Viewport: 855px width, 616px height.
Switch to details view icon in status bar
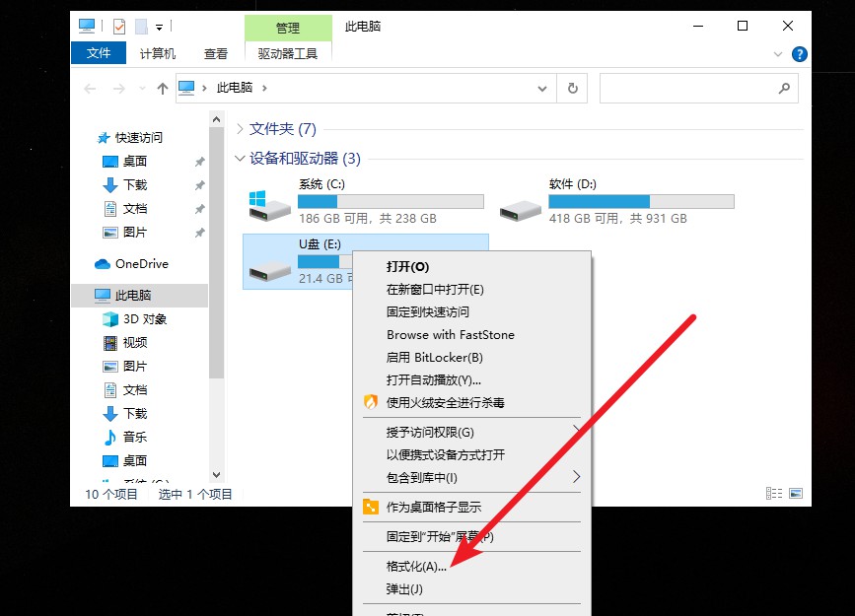click(774, 494)
